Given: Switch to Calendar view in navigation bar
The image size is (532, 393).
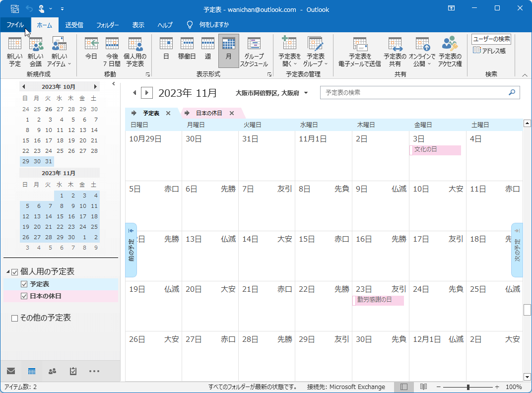Looking at the screenshot, I should 32,371.
